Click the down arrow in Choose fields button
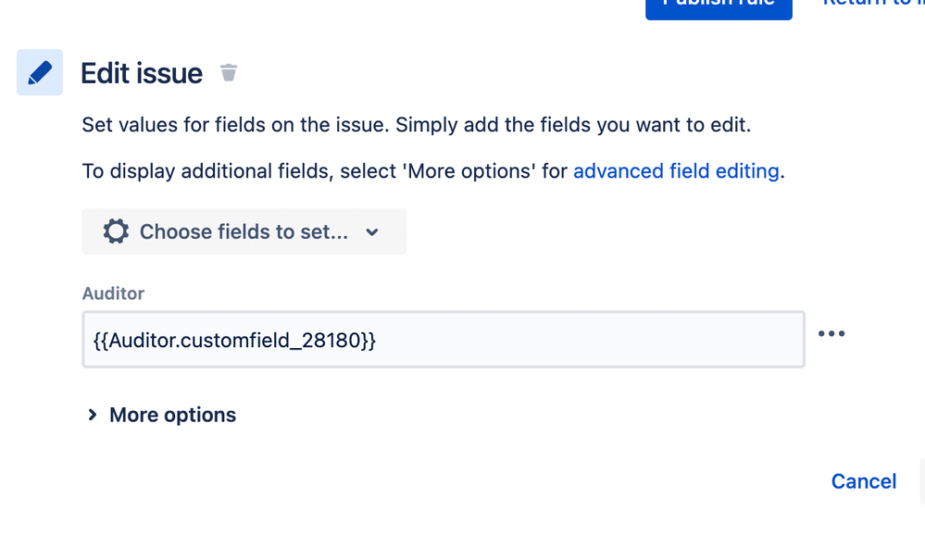Image resolution: width=925 pixels, height=560 pixels. (x=371, y=232)
